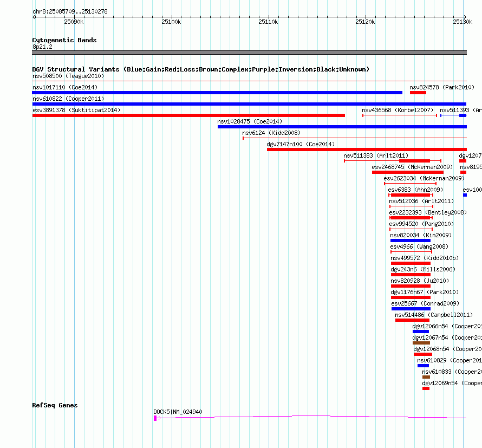The image size is (482, 448).
Task: Click the 25090k ruler tick label
Action: (x=74, y=22)
